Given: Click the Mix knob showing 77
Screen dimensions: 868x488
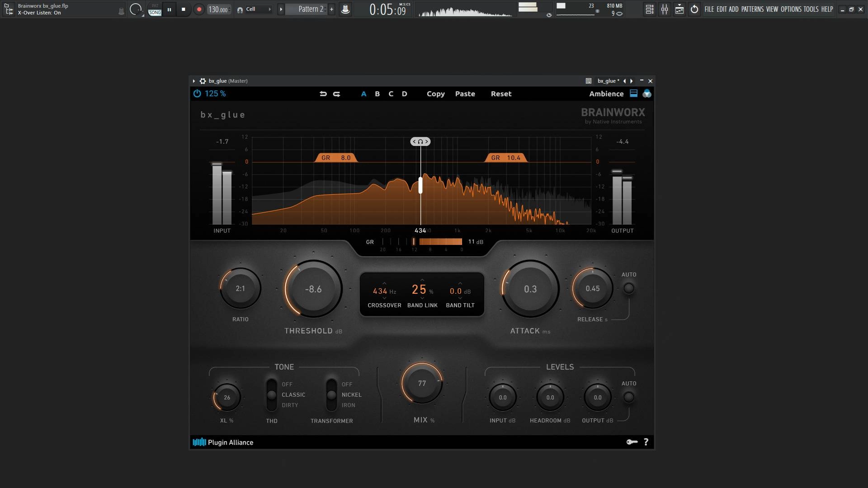Looking at the screenshot, I should tap(422, 383).
